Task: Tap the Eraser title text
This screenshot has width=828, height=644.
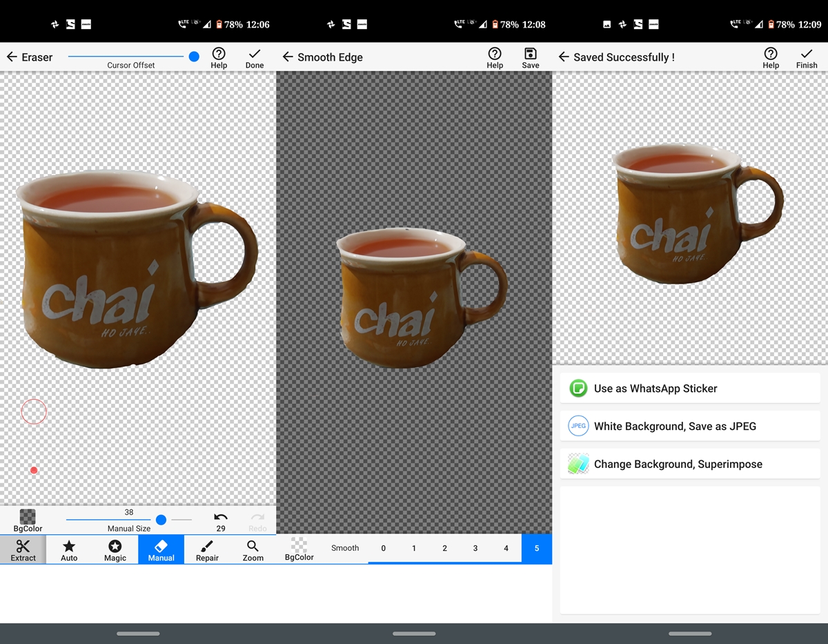Action: 37,57
